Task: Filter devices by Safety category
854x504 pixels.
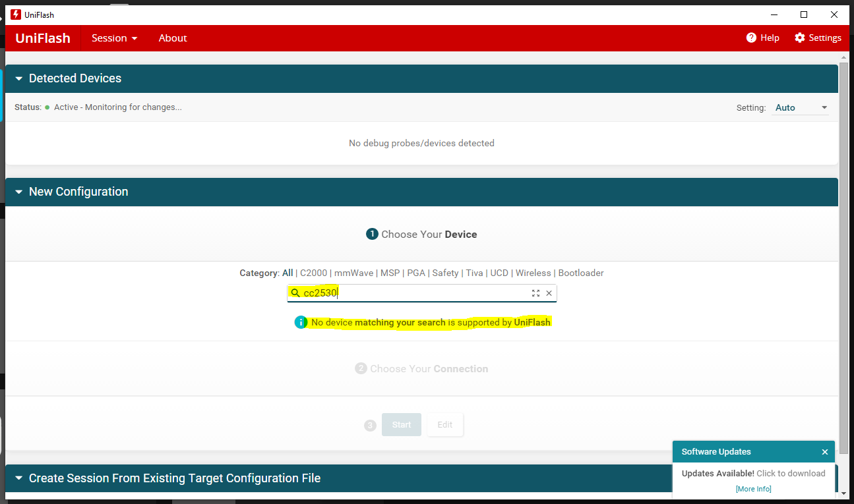Action: click(445, 273)
